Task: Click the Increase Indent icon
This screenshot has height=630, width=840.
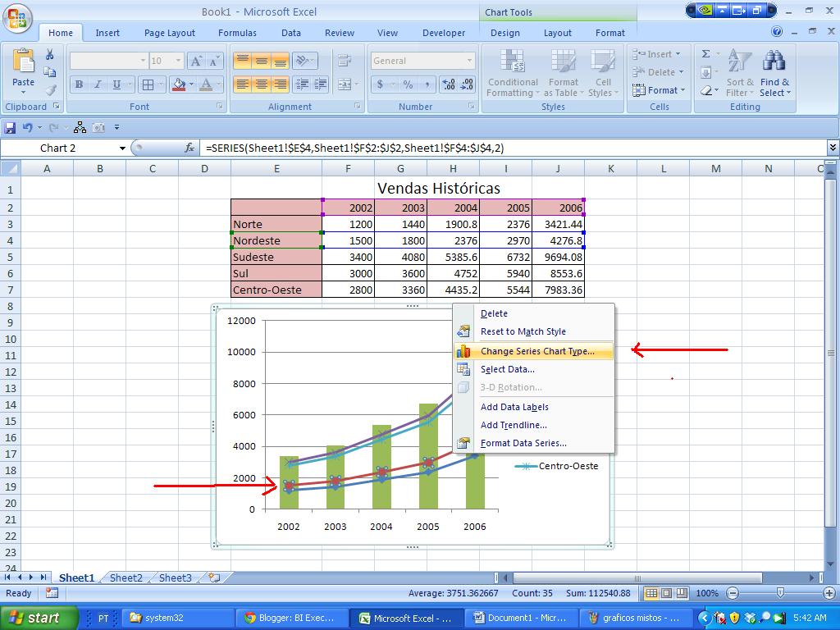Action: click(321, 84)
